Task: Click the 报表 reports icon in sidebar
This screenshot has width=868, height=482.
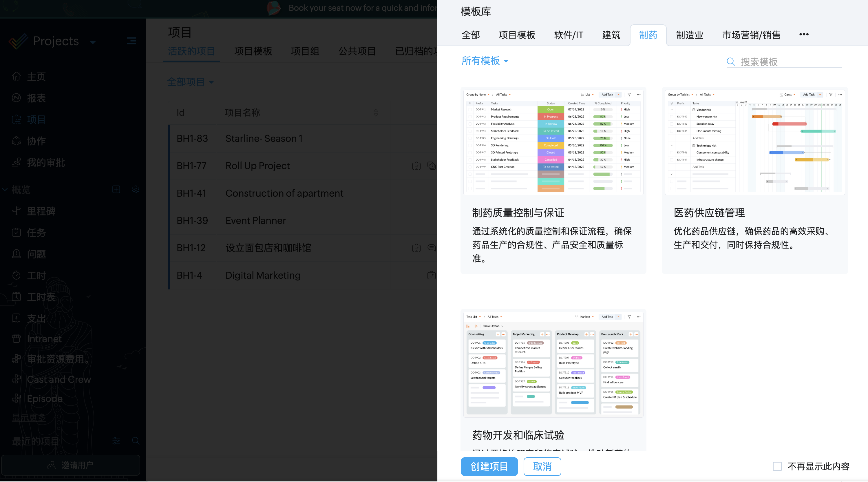Action: point(16,98)
